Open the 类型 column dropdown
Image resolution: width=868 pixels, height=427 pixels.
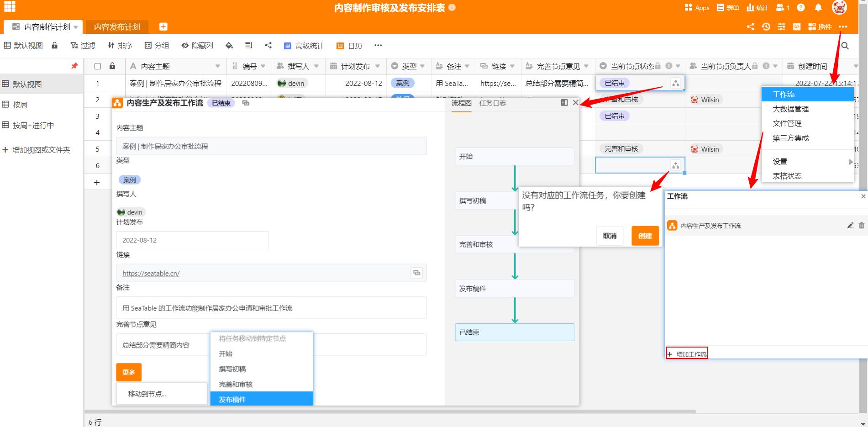pyautogui.click(x=422, y=67)
